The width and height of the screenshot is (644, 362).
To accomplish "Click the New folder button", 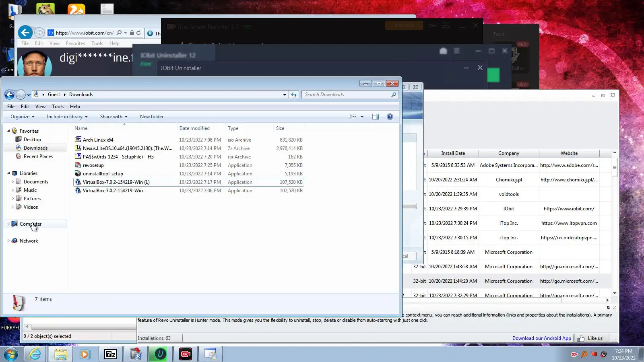I will click(152, 117).
